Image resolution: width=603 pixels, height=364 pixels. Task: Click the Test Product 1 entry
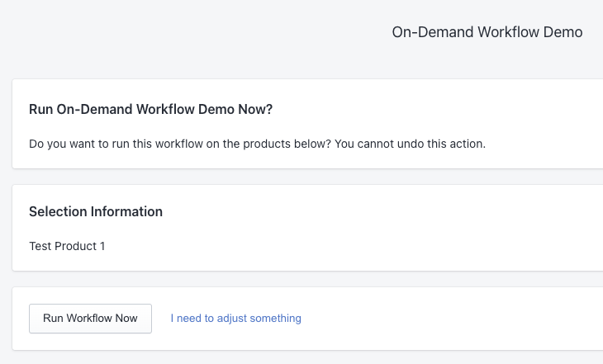point(67,246)
